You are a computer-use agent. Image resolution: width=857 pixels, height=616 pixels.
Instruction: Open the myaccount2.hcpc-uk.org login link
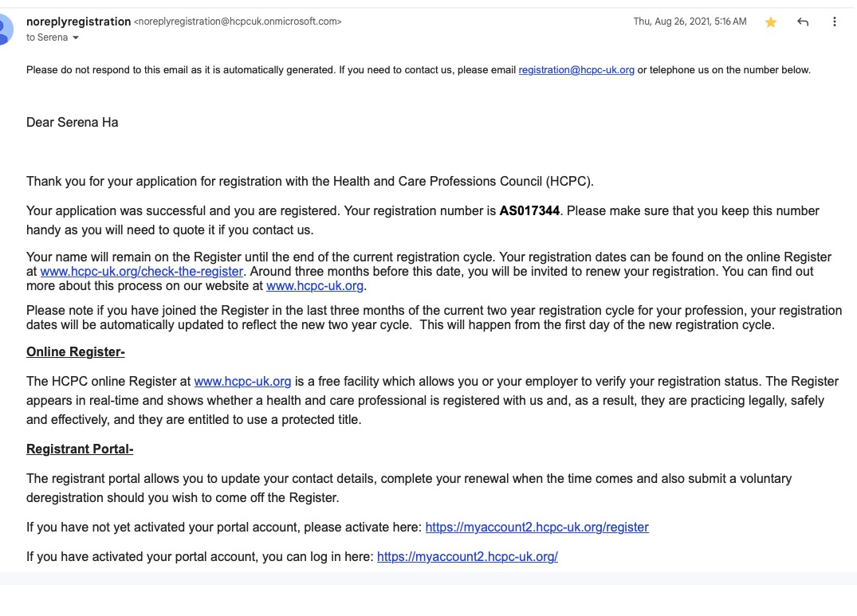tap(467, 557)
